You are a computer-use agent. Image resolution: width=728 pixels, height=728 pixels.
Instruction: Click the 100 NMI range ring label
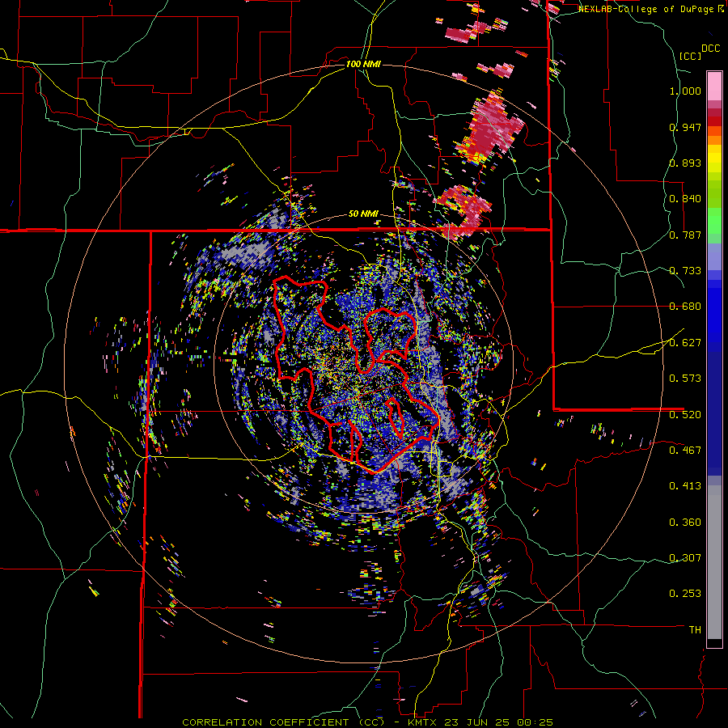(363, 64)
